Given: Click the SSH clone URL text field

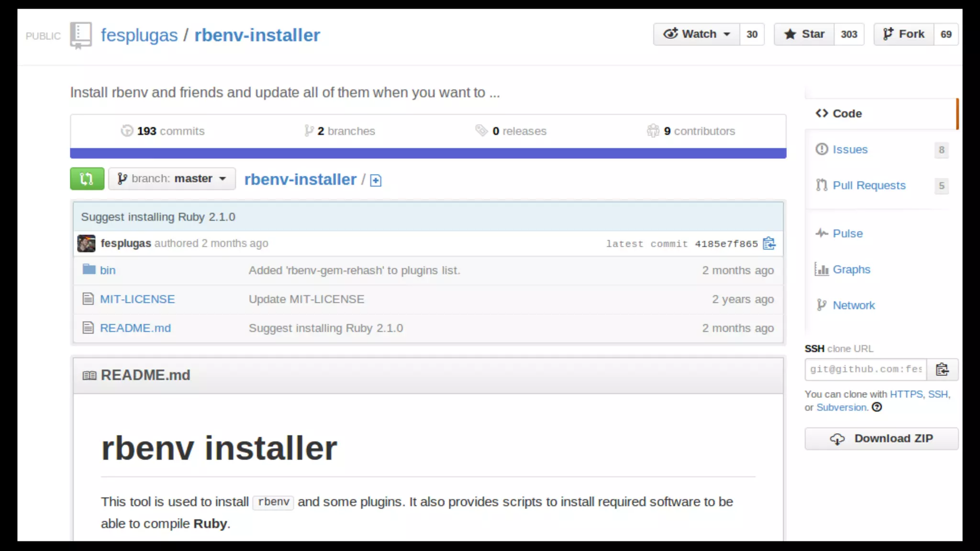Looking at the screenshot, I should coord(865,370).
